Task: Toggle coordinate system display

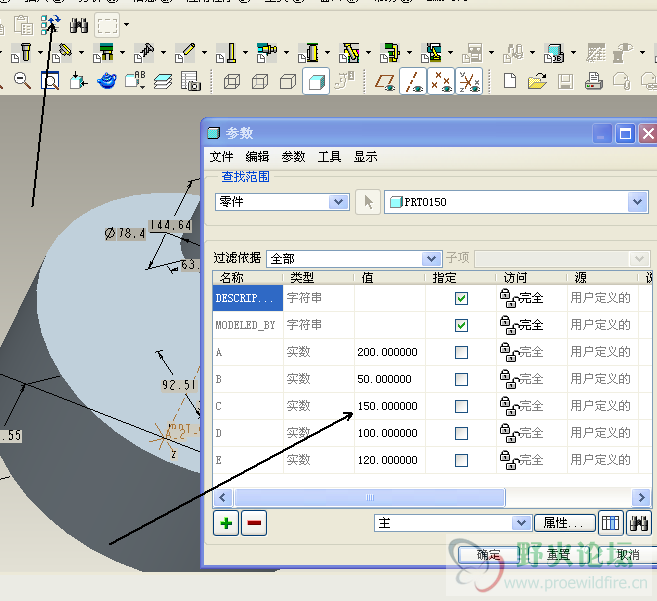Action: pyautogui.click(x=469, y=81)
